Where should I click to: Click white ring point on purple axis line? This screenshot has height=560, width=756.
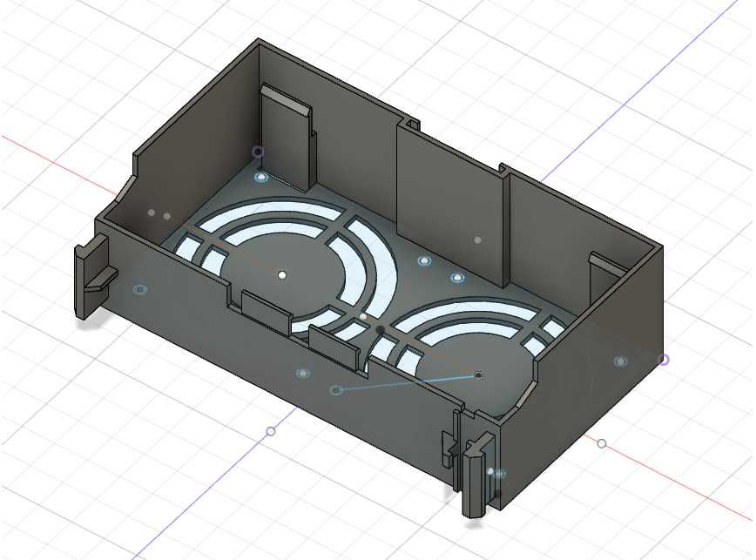pos(271,431)
